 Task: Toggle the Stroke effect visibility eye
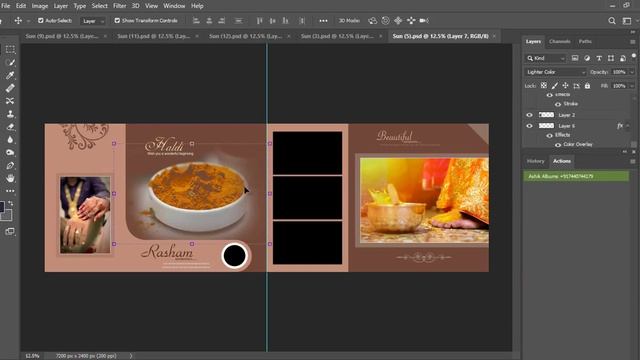click(x=558, y=104)
